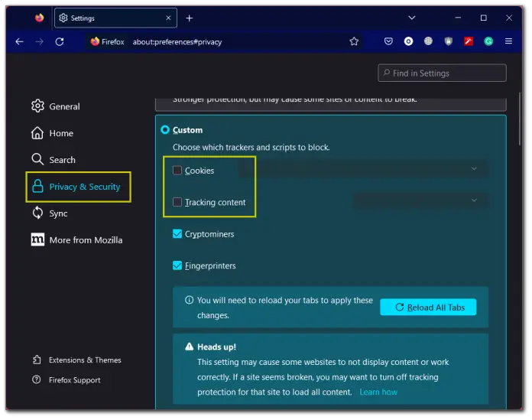532x420 pixels.
Task: Open the green Grammarly extension icon
Action: pos(488,41)
